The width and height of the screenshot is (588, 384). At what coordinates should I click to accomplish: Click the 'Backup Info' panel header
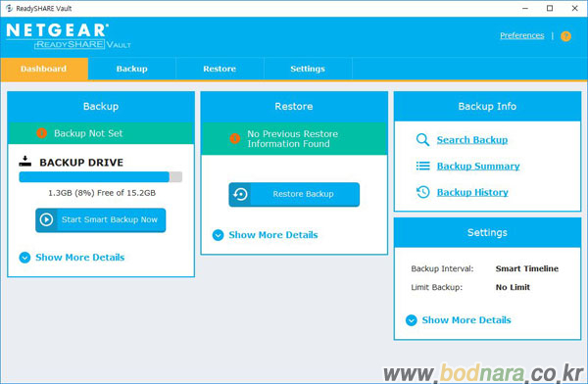(487, 107)
